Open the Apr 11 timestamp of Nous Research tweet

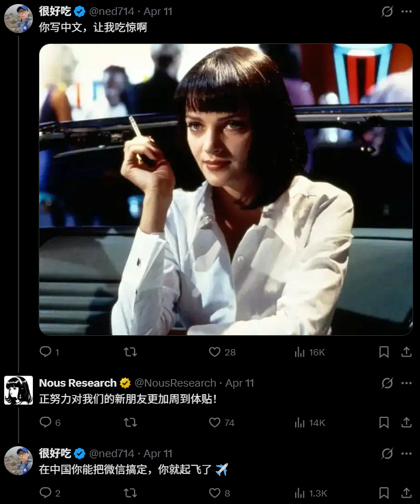(240, 383)
